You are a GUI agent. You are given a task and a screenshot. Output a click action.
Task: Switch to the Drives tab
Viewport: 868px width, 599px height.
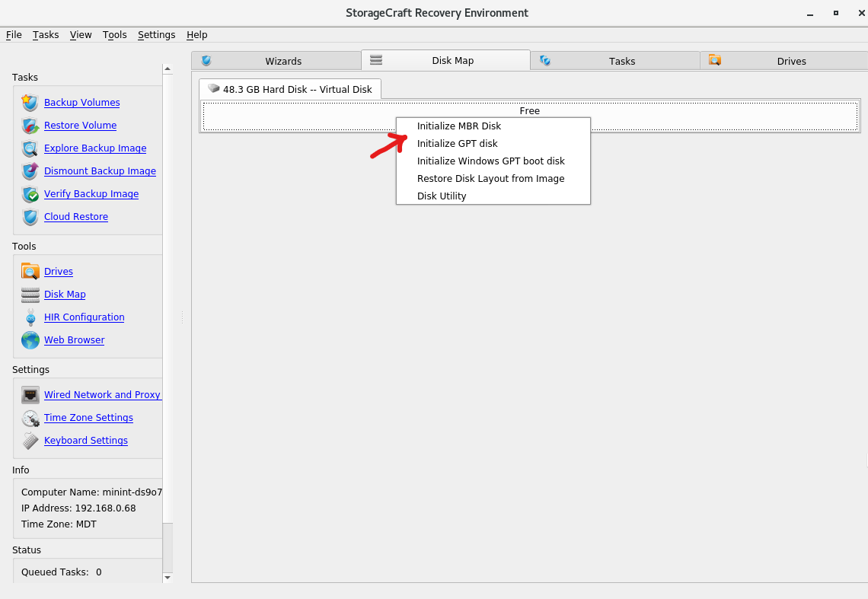click(792, 60)
